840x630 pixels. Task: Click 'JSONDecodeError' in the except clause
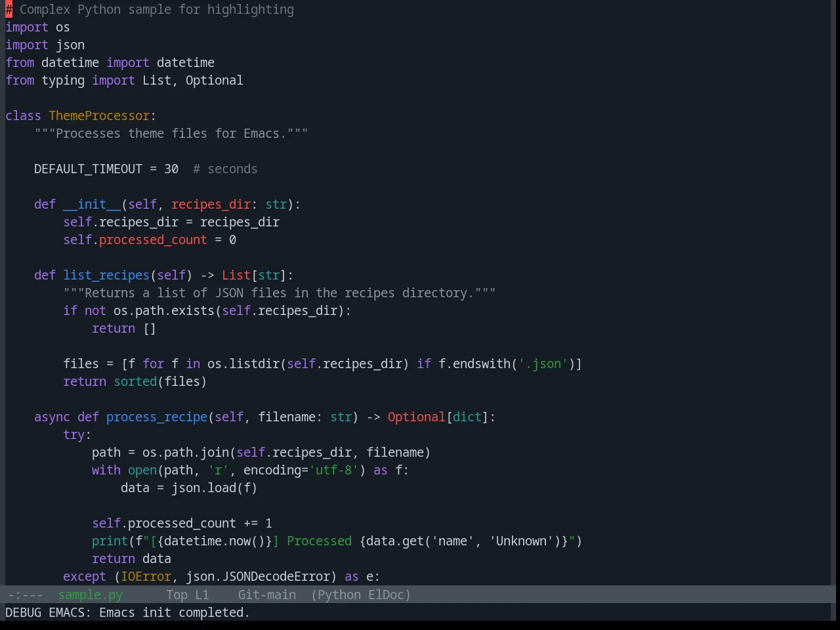tap(276, 576)
